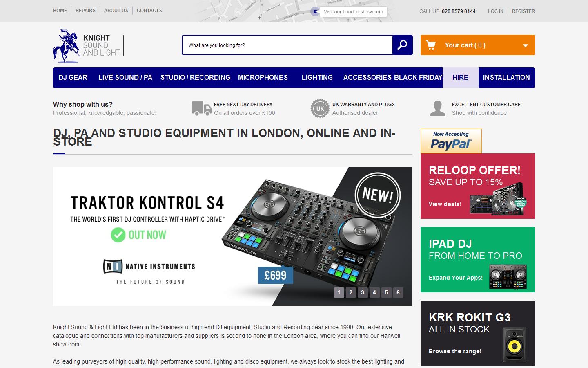Click the Register link

tap(523, 11)
